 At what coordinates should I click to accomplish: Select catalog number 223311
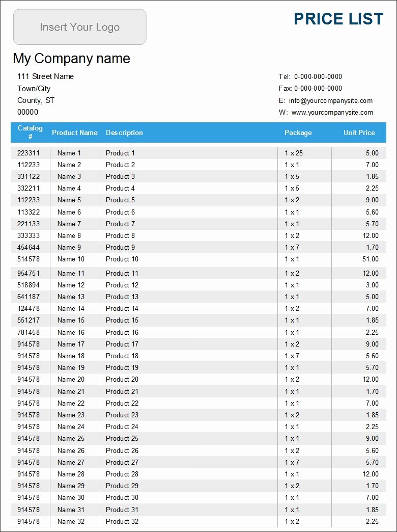click(x=29, y=153)
